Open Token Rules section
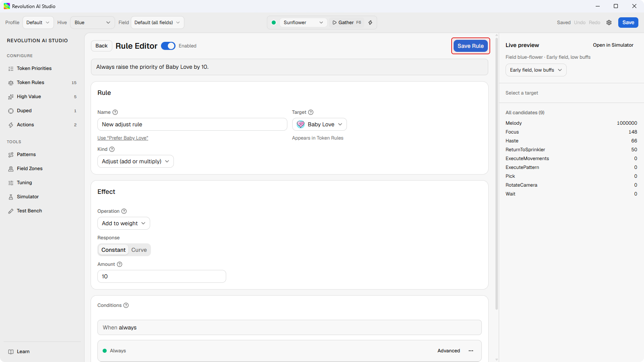 click(42, 82)
